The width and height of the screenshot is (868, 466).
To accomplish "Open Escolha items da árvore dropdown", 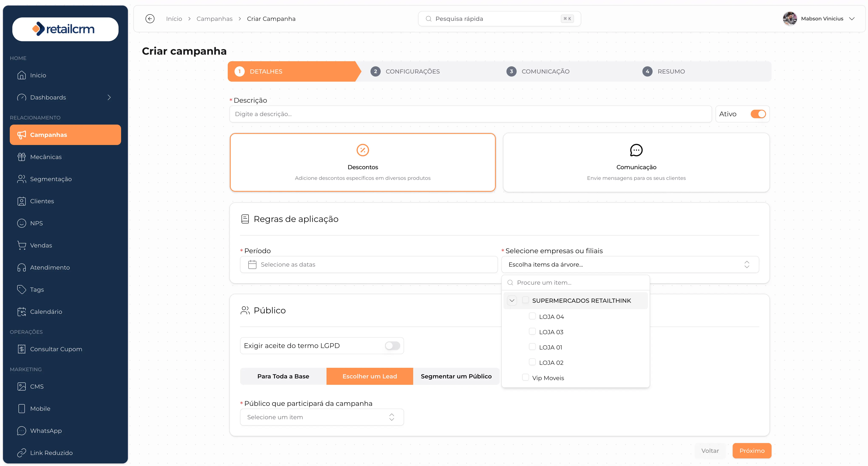I will click(630, 265).
